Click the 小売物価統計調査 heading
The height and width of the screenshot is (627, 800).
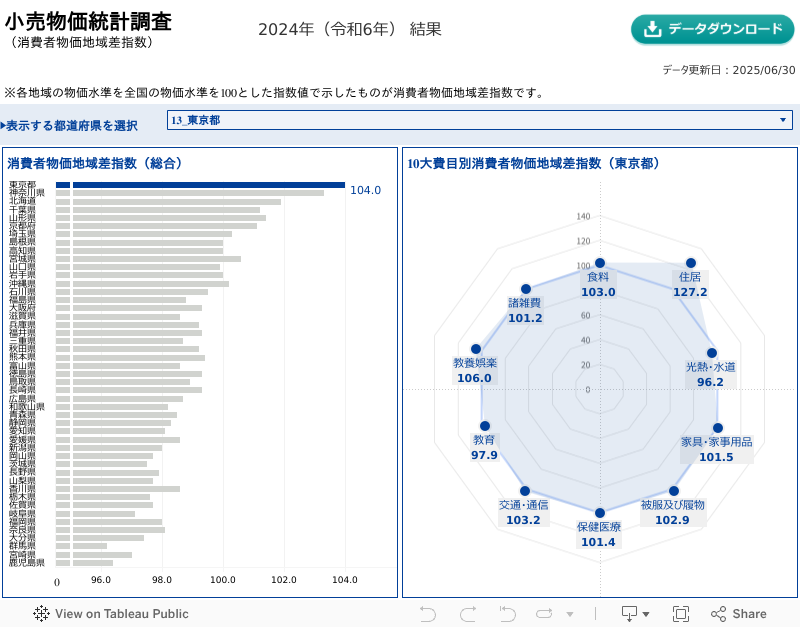[88, 21]
